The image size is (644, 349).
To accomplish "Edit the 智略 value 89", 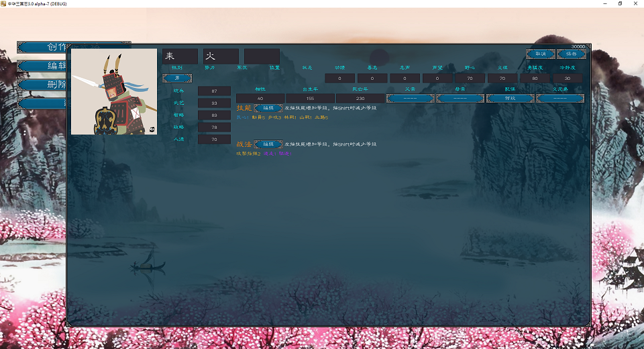I will [x=215, y=115].
